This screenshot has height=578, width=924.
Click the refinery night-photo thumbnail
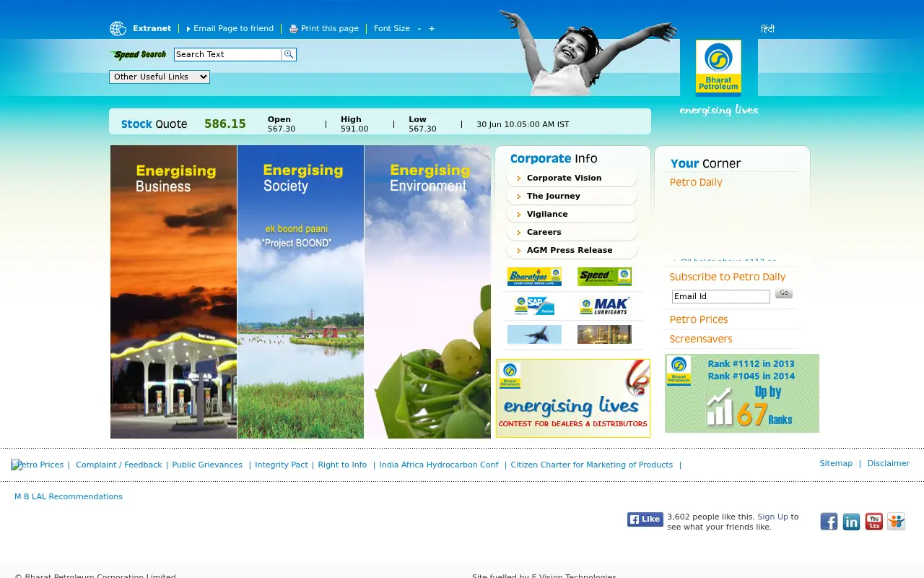click(x=604, y=335)
